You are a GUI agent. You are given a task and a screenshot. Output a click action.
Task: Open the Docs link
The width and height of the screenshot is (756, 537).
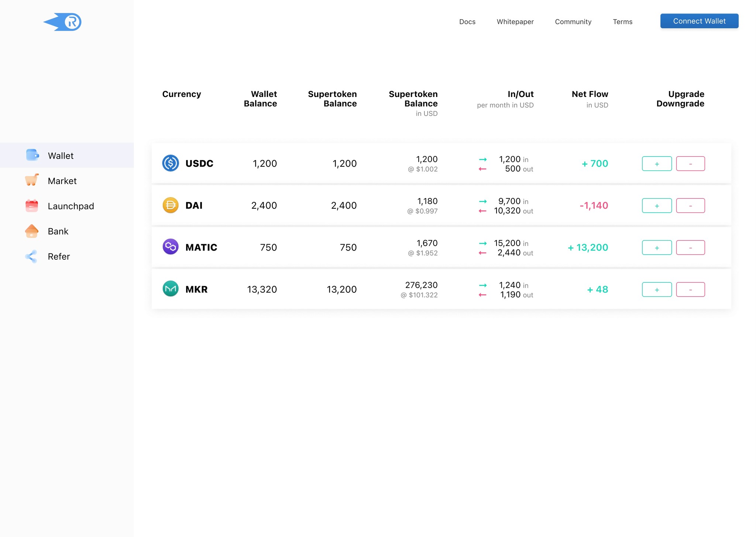click(467, 22)
